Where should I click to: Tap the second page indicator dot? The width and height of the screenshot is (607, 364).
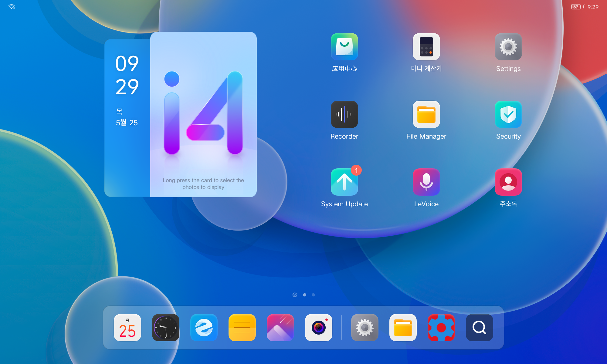[304, 295]
